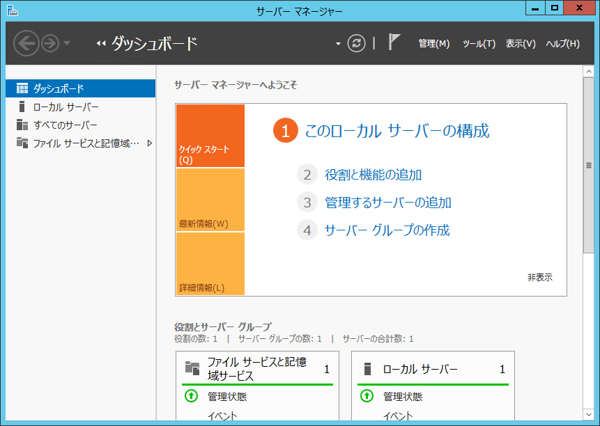Select the クイック スタート(Q) tile

210,136
